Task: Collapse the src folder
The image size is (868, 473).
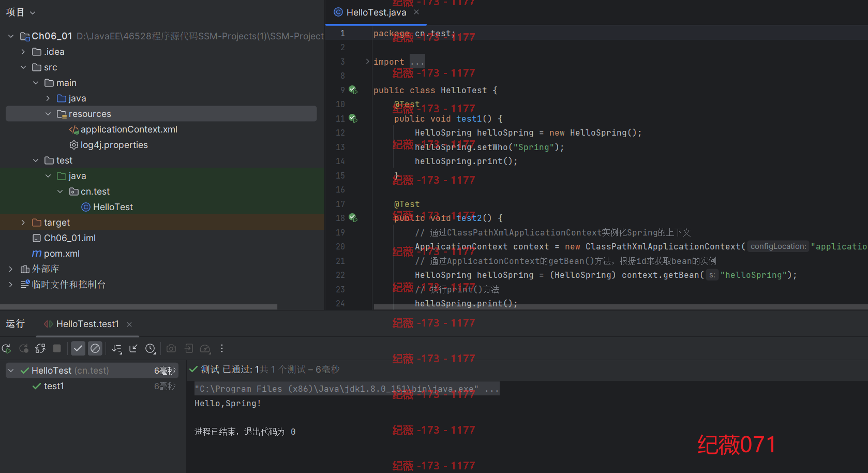Action: [x=23, y=67]
